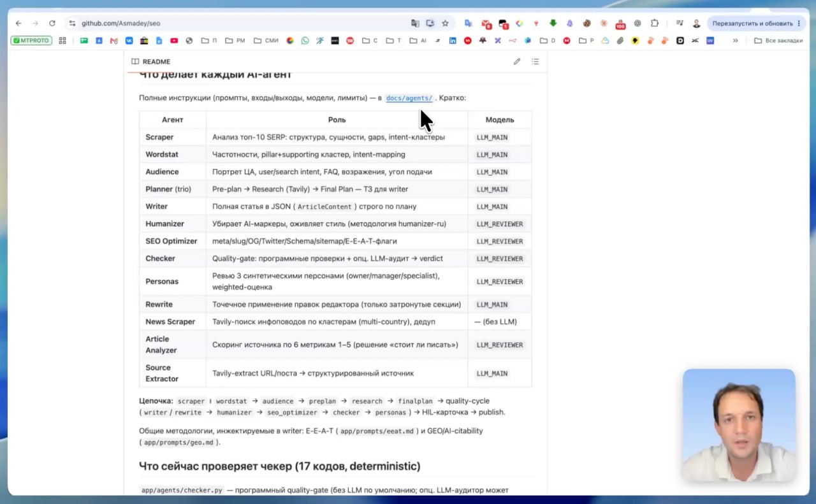Click the green download arrow extension
This screenshot has width=816, height=504.
(x=553, y=23)
